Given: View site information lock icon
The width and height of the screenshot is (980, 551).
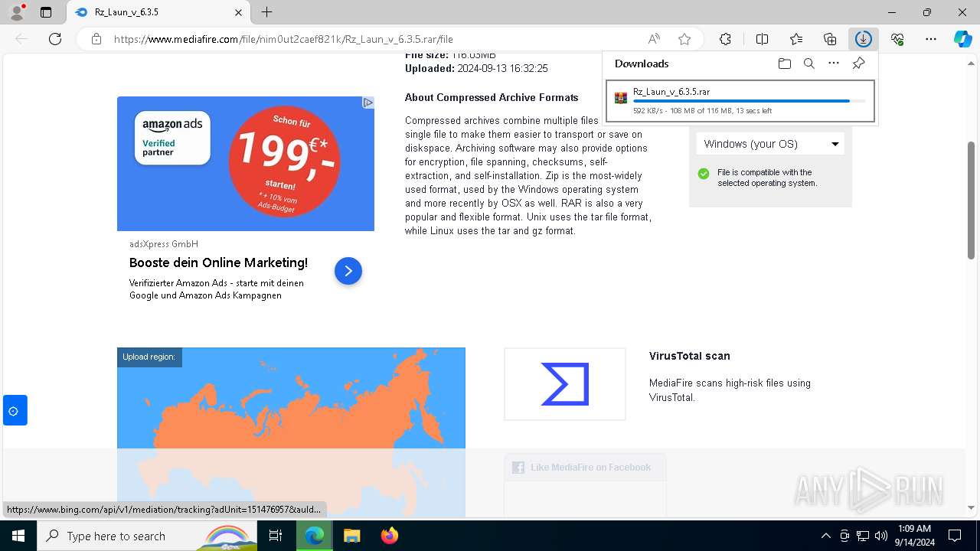Looking at the screenshot, I should [96, 39].
